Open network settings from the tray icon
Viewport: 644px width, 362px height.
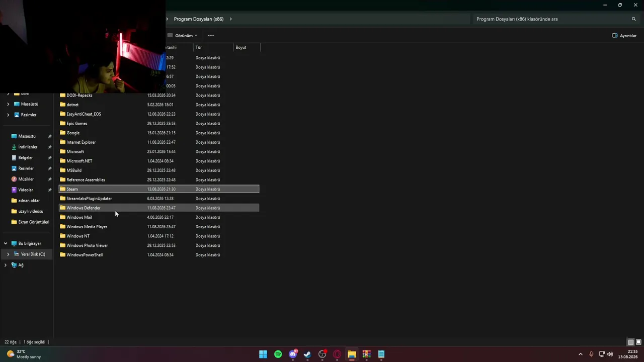coord(602,354)
